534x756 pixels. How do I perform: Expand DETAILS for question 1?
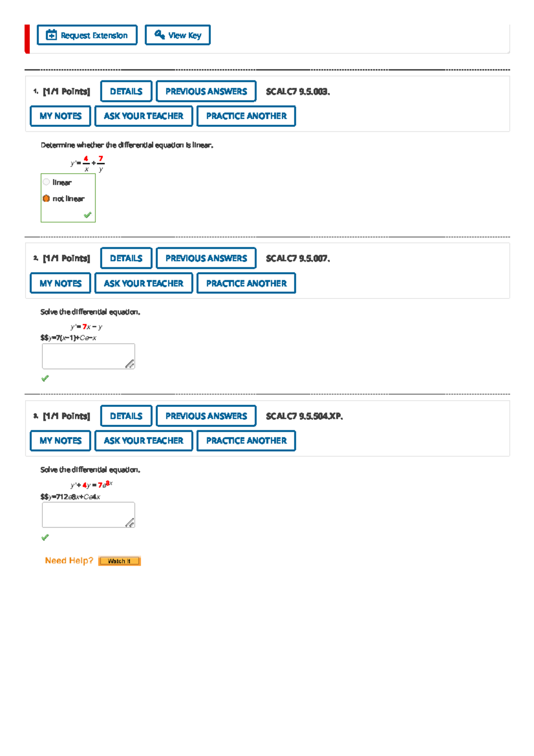[x=126, y=91]
